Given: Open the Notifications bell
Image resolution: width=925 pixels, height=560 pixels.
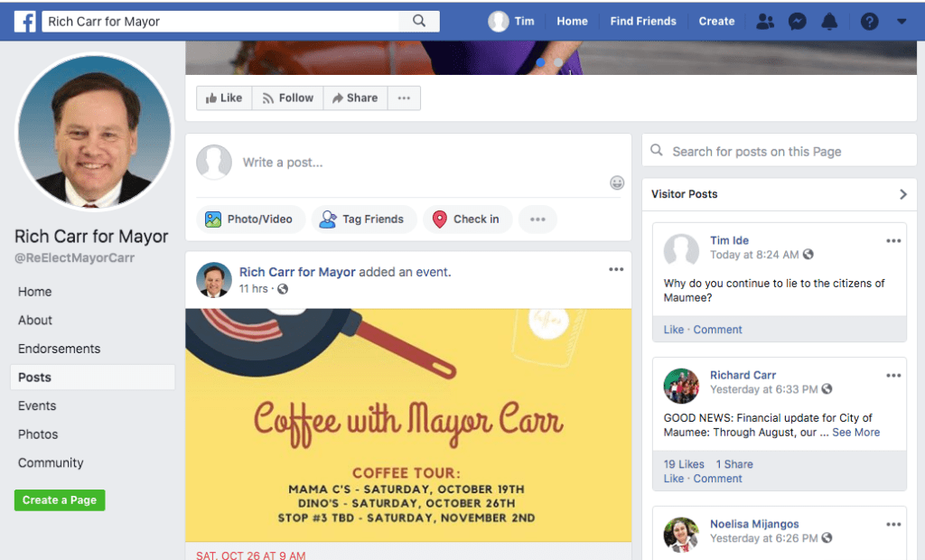Looking at the screenshot, I should click(829, 22).
